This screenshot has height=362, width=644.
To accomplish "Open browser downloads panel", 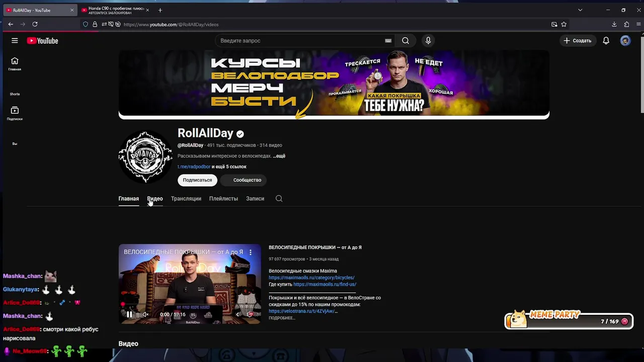I will click(x=614, y=24).
